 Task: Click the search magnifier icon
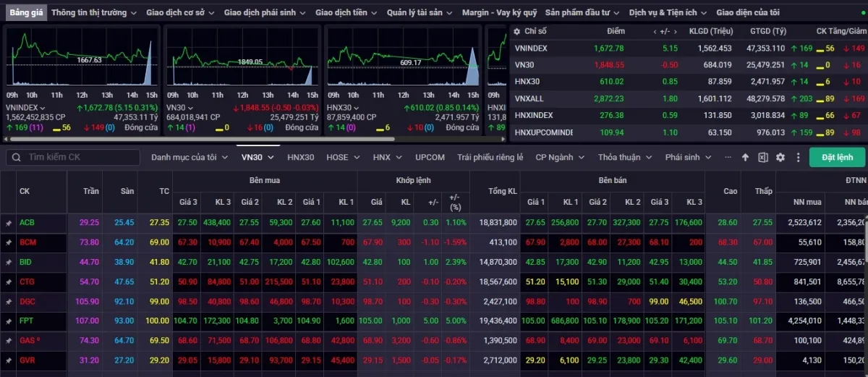tap(14, 157)
